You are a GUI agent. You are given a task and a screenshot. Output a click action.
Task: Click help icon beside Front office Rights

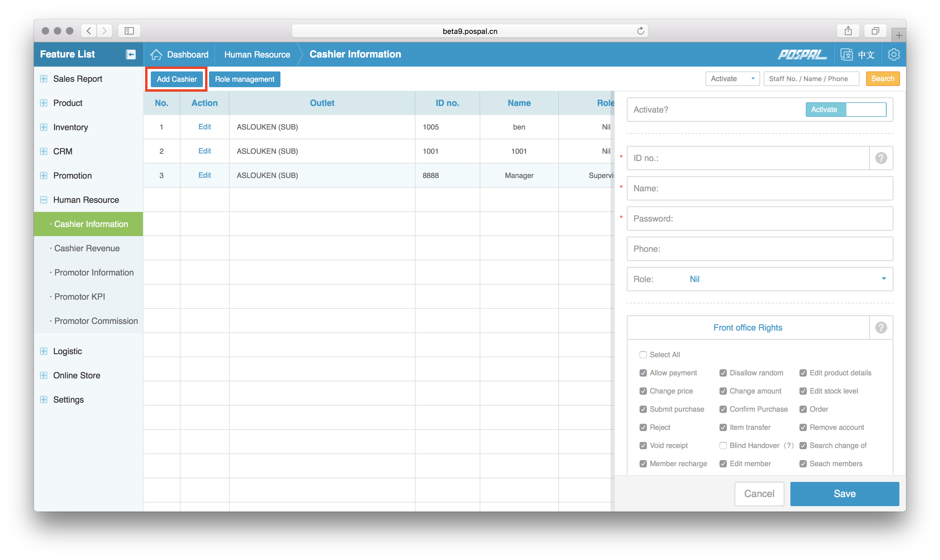pyautogui.click(x=881, y=328)
